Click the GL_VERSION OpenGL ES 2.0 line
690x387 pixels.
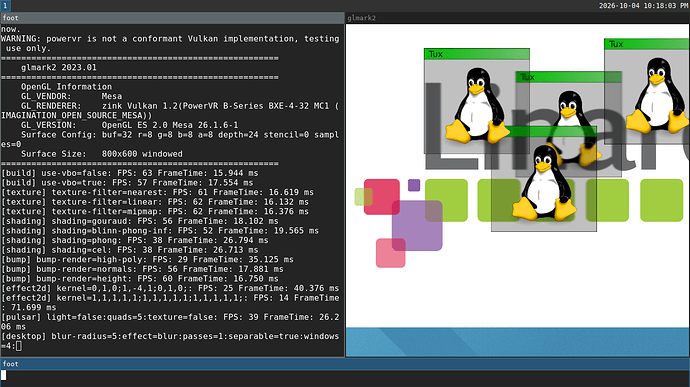(129, 125)
